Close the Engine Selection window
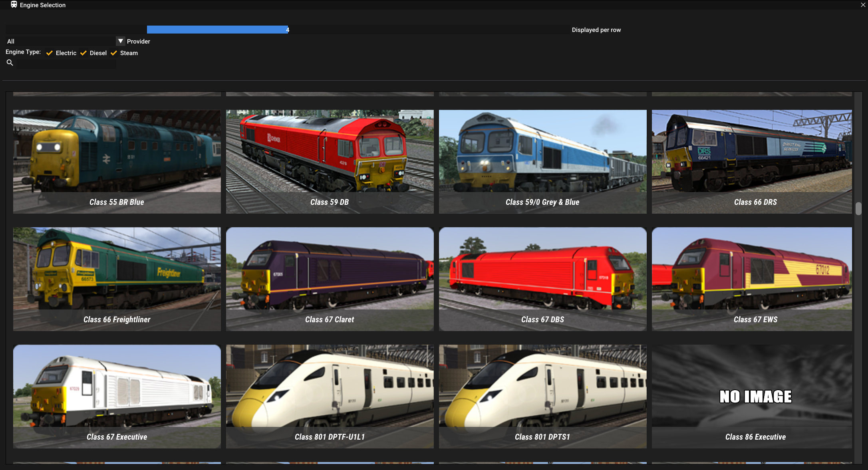Image resolution: width=868 pixels, height=470 pixels. coord(863,5)
